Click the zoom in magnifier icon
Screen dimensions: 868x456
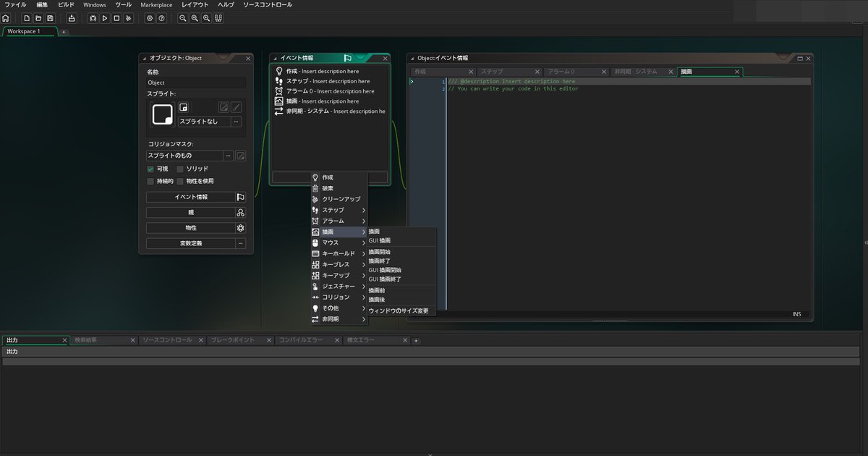point(207,17)
